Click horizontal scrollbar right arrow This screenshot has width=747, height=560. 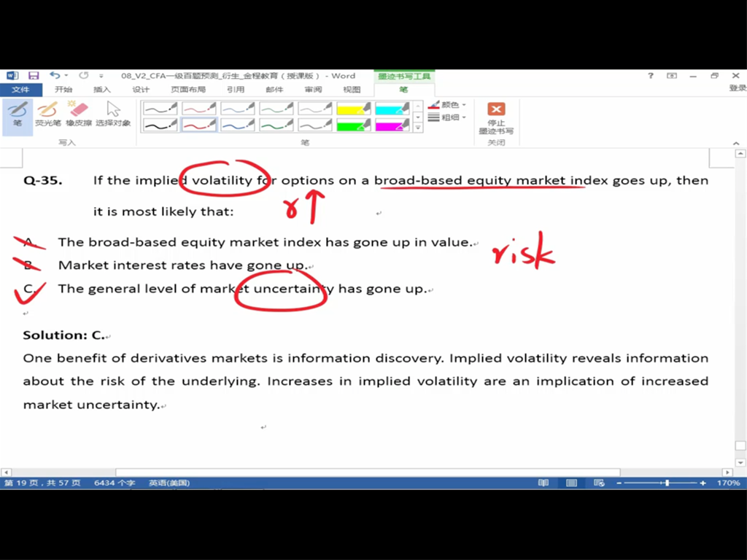(x=727, y=472)
